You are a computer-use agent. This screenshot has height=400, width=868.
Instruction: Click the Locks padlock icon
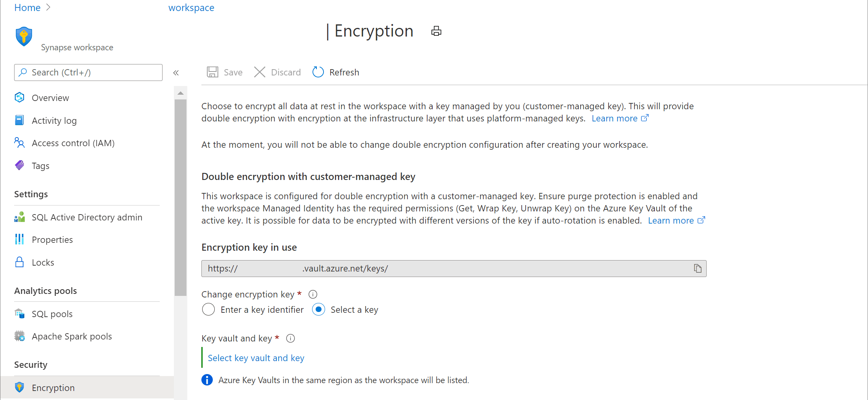[19, 262]
